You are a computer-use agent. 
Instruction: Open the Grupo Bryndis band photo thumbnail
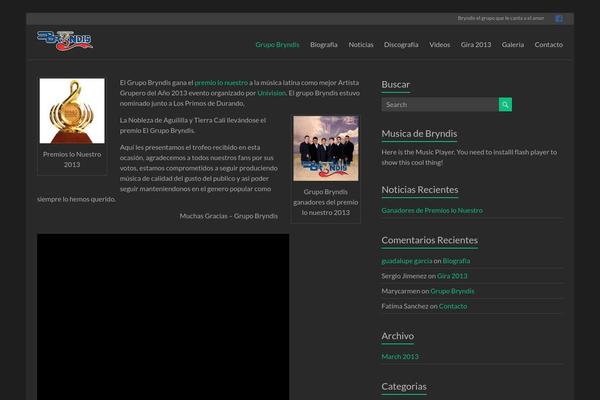pos(326,149)
